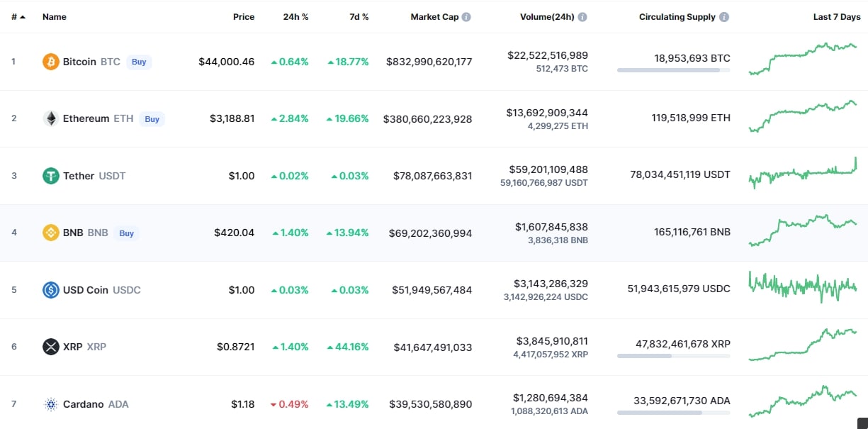Open the Cardano coin page link
868x429 pixels.
[x=83, y=404]
